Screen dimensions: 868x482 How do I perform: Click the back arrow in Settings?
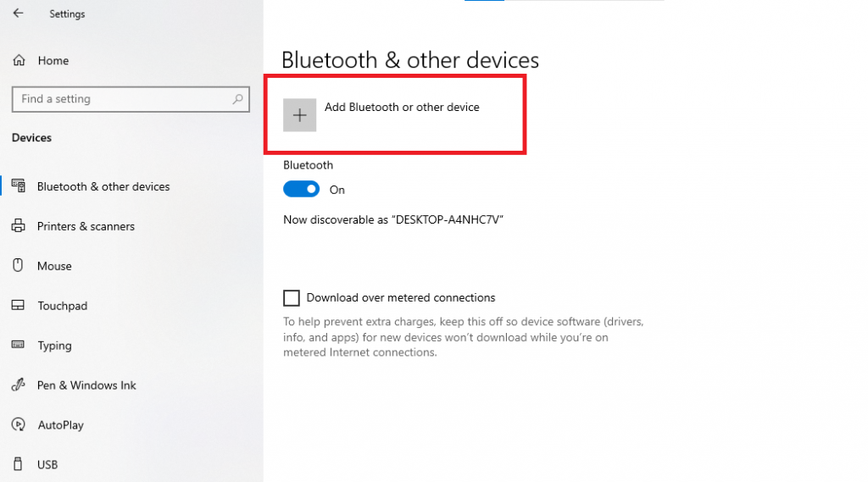(x=19, y=14)
